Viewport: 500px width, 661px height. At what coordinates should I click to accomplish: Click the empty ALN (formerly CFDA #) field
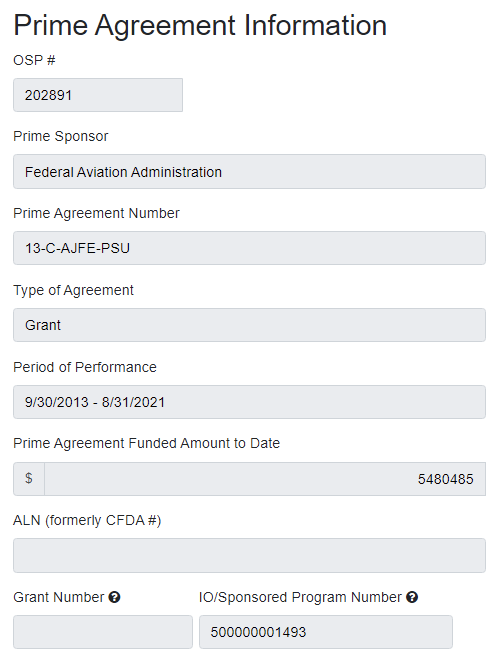point(249,555)
